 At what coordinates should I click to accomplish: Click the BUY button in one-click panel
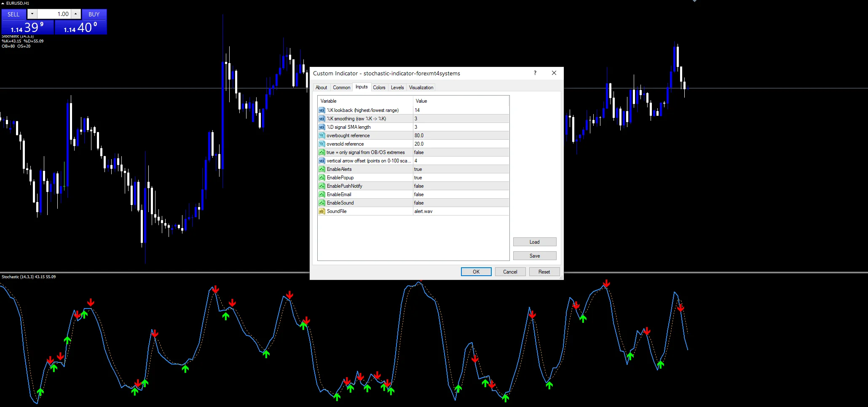(x=94, y=14)
